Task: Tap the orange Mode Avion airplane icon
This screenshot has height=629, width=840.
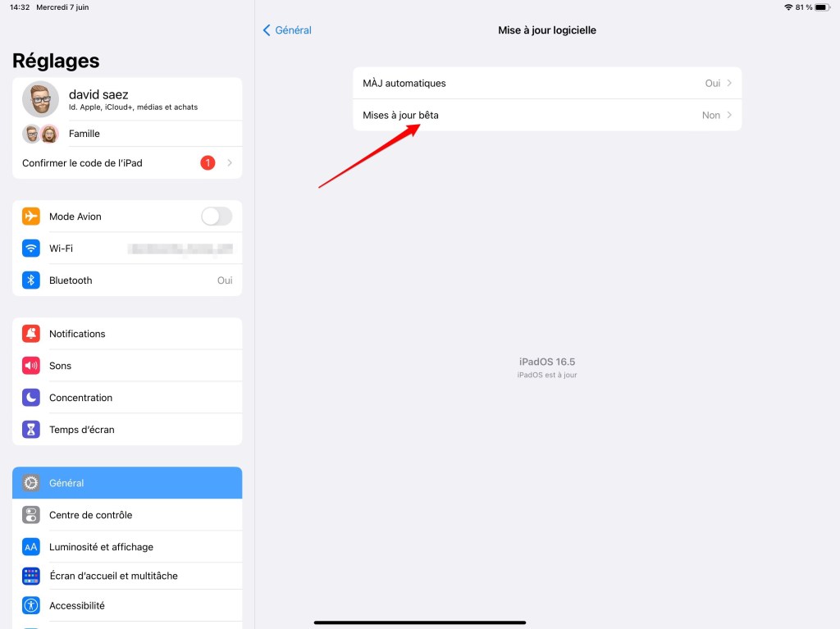Action: pyautogui.click(x=31, y=217)
